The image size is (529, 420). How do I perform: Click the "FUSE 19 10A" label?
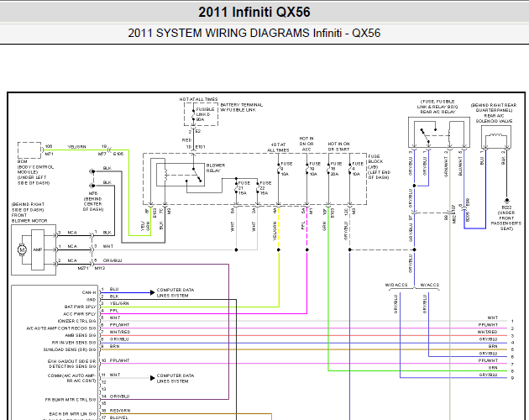315,169
